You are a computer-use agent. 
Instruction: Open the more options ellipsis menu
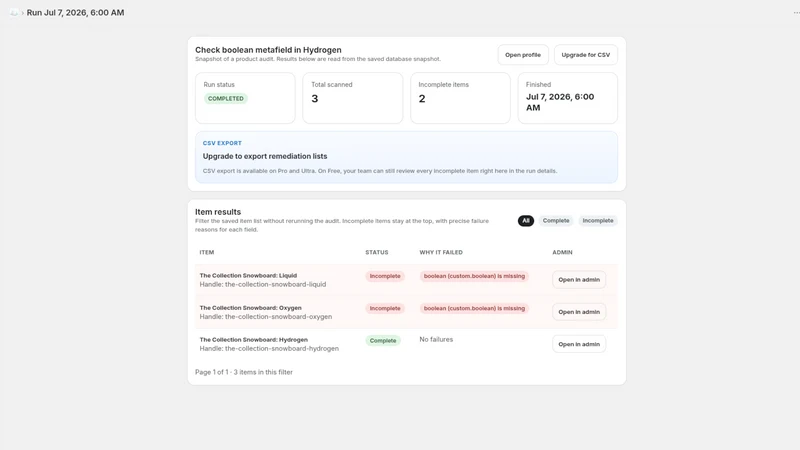pos(796,13)
